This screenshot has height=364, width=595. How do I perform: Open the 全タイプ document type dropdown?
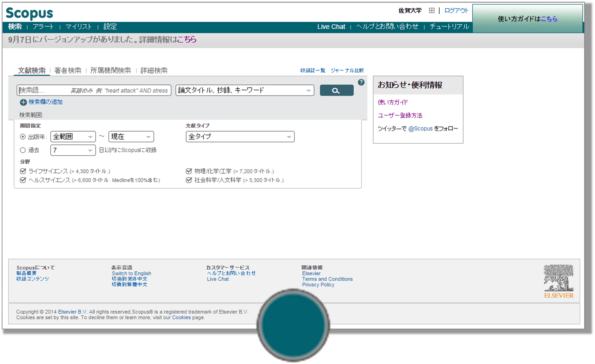coord(240,137)
